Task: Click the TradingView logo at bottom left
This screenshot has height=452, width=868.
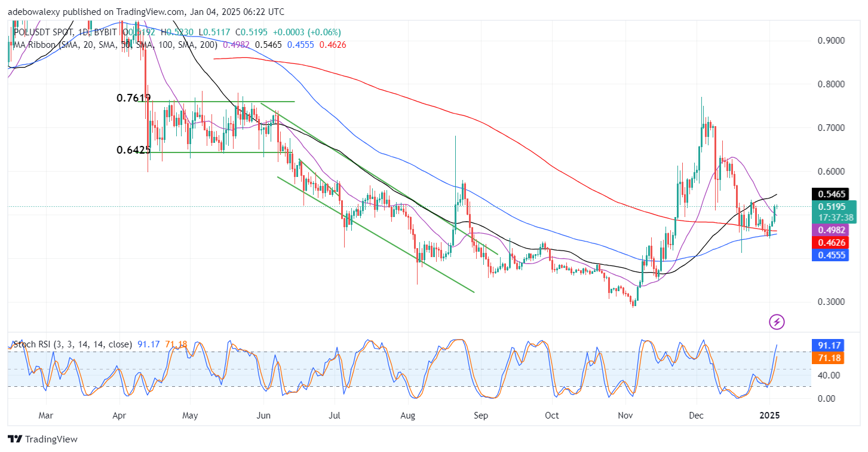Action: tap(43, 439)
